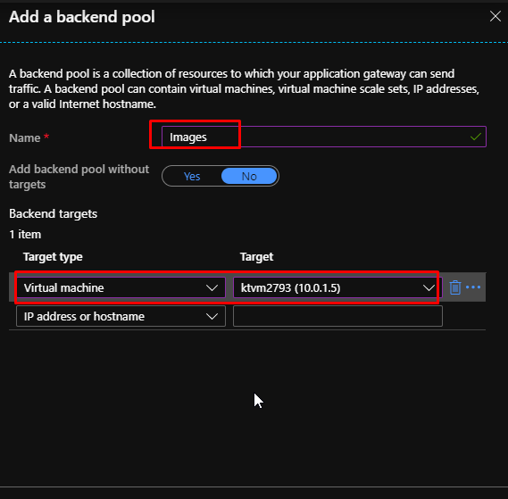Select Yes for backend pool without targets

click(192, 176)
